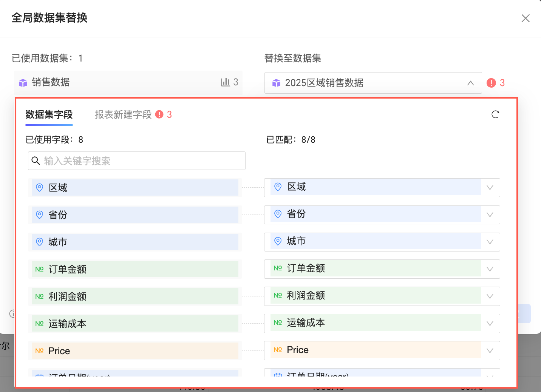The image size is (541, 392).
Task: Expand the matched 城市 field dropdown
Action: click(490, 242)
